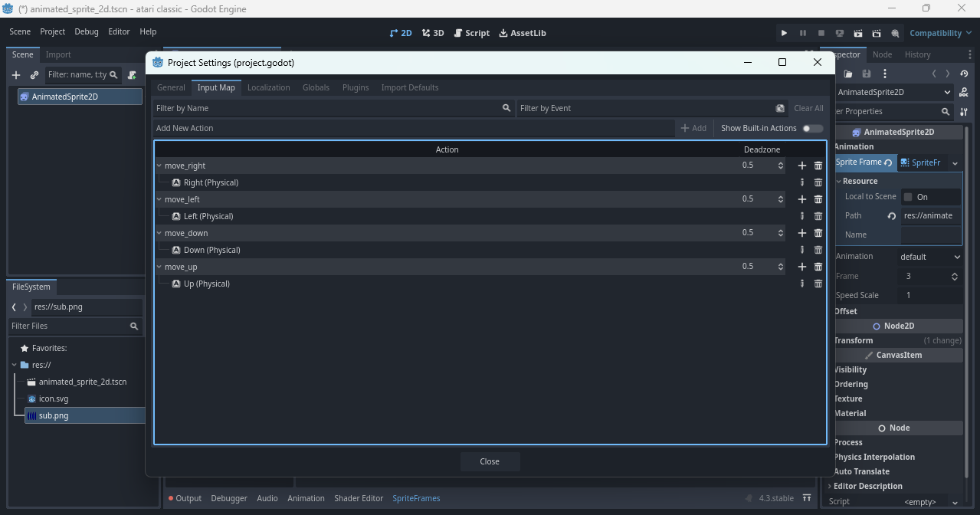
Task: Adjust move_up deadzone stepper
Action: [781, 267]
